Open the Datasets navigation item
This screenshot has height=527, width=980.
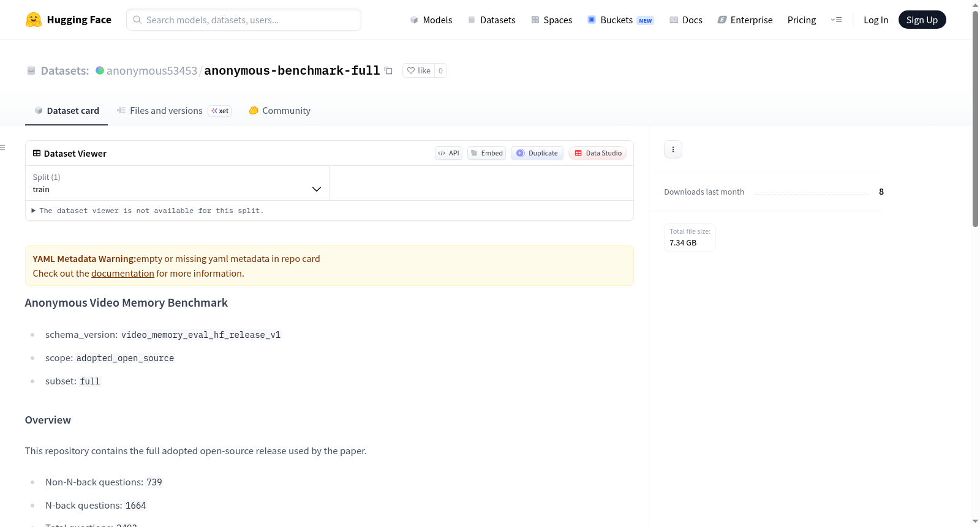491,20
